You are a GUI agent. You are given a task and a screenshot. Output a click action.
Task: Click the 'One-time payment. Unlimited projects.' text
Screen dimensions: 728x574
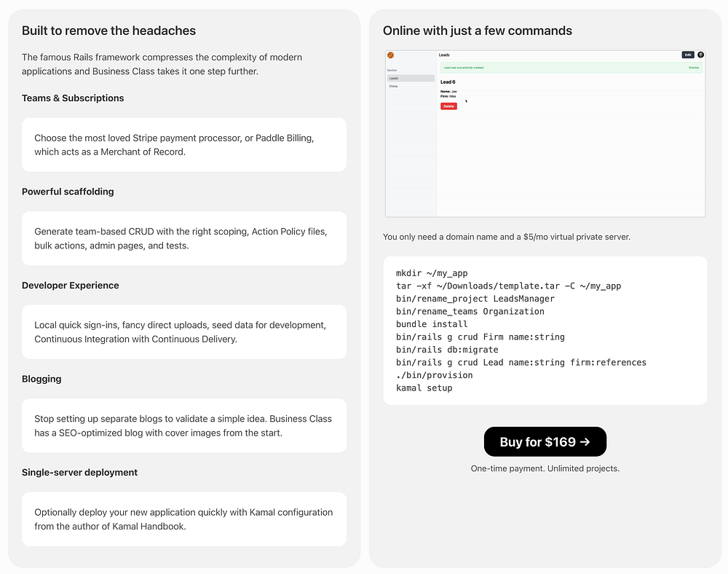545,468
